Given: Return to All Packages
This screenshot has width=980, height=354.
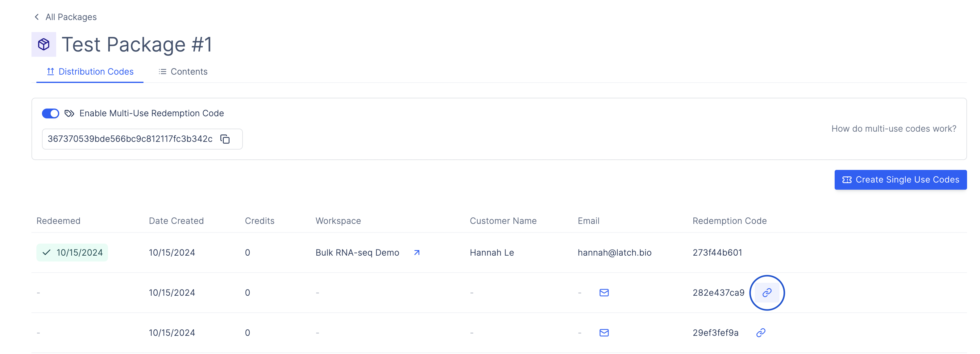Looking at the screenshot, I should coord(71,17).
